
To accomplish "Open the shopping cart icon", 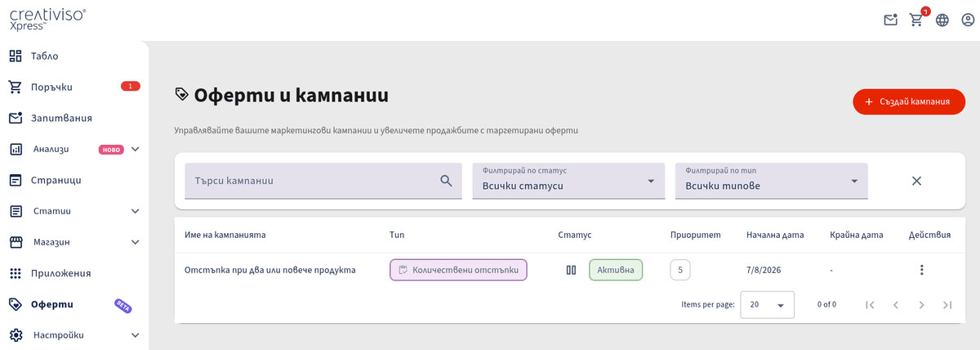I will click(916, 20).
